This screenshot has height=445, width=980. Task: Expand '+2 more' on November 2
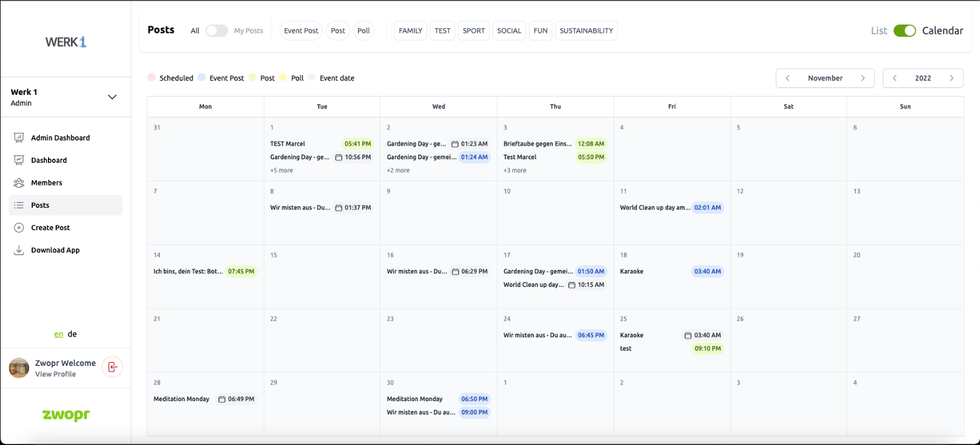(398, 170)
